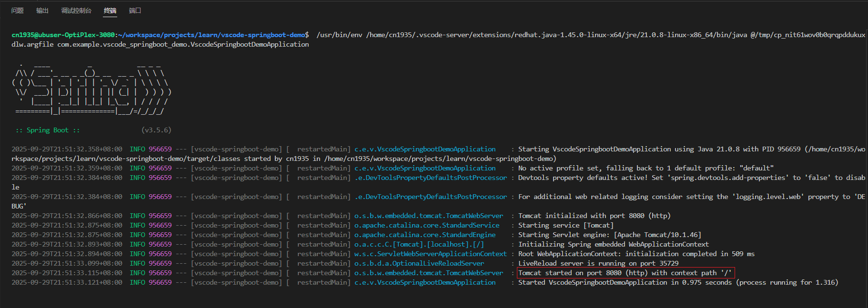Click logger name o.apache.catalina.core.StandardService
This screenshot has width=868, height=308.
427,225
